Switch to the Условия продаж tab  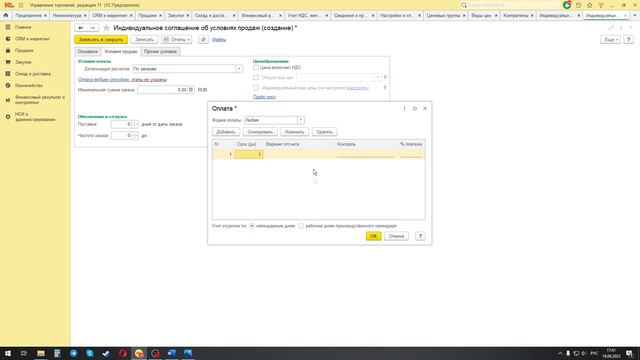[x=121, y=52]
